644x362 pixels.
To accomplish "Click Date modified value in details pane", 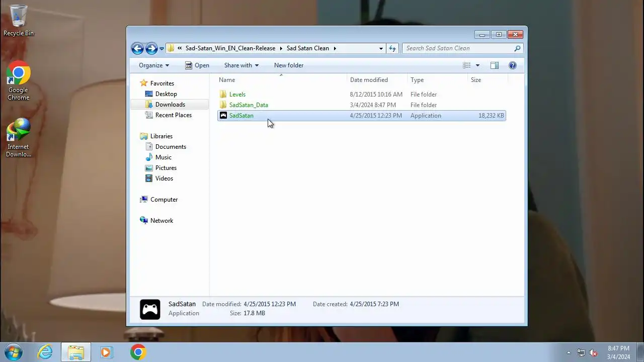I will pos(270,304).
